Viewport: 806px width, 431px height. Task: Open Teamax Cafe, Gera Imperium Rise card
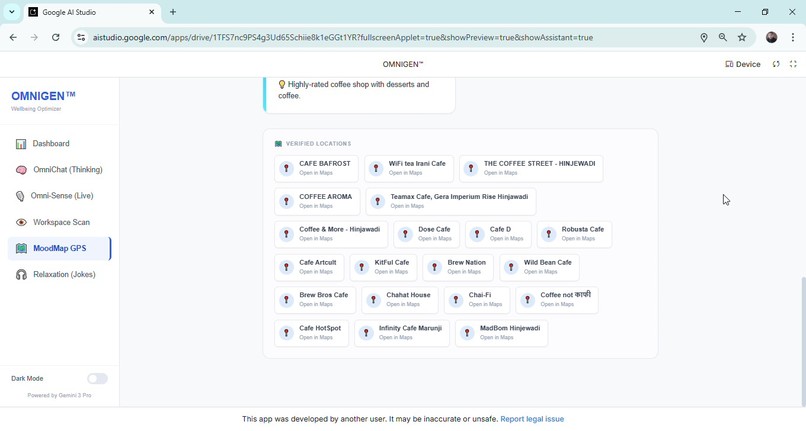coord(451,201)
